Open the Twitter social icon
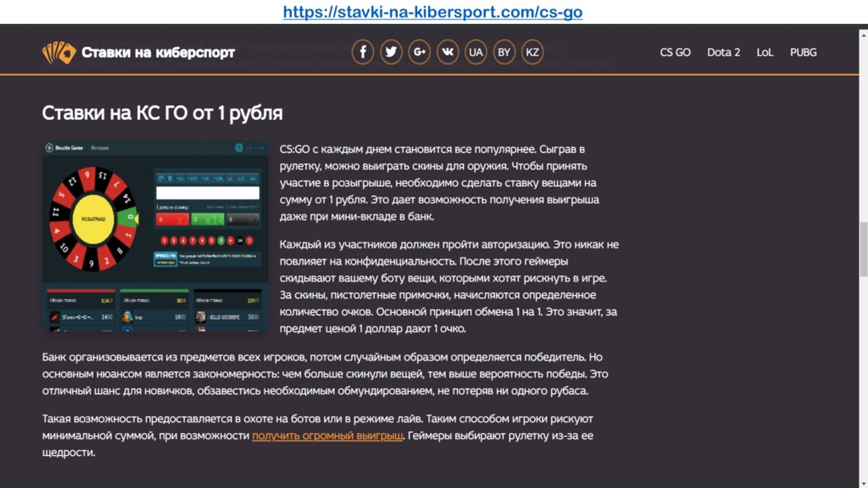 click(x=391, y=52)
